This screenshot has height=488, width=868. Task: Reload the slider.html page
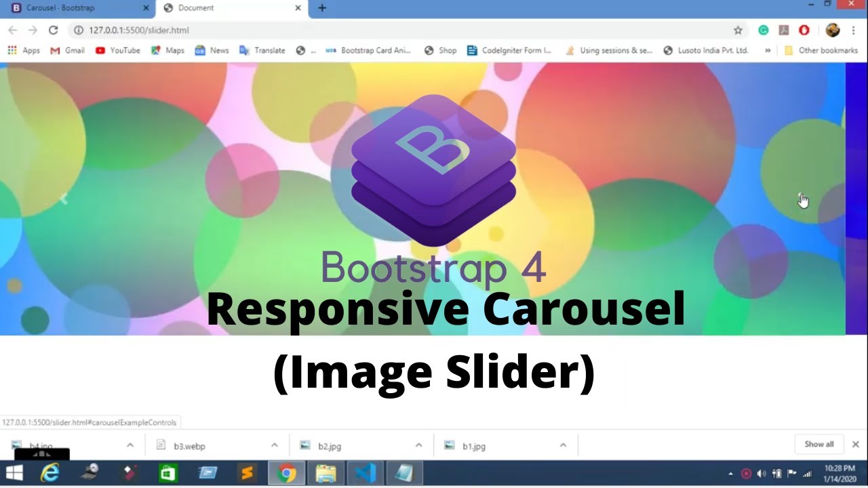click(53, 30)
